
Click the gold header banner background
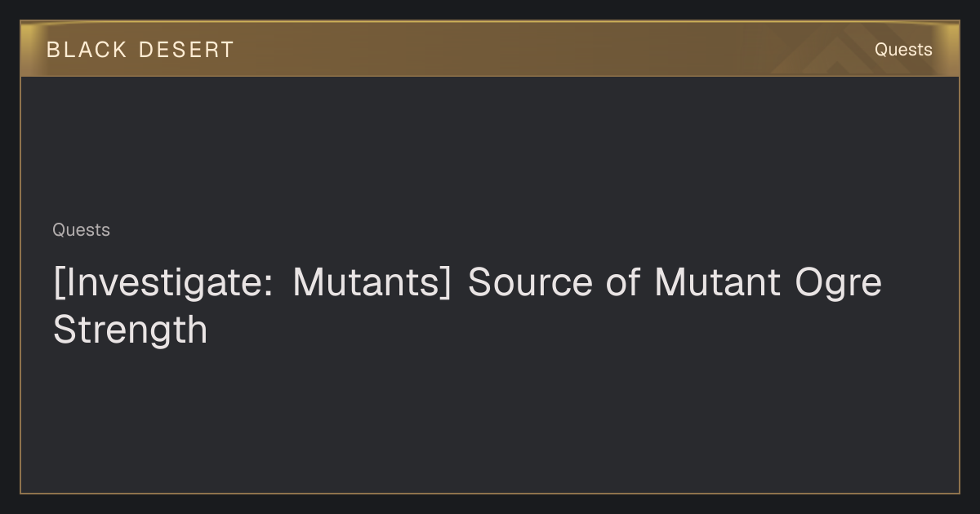pos(490,49)
